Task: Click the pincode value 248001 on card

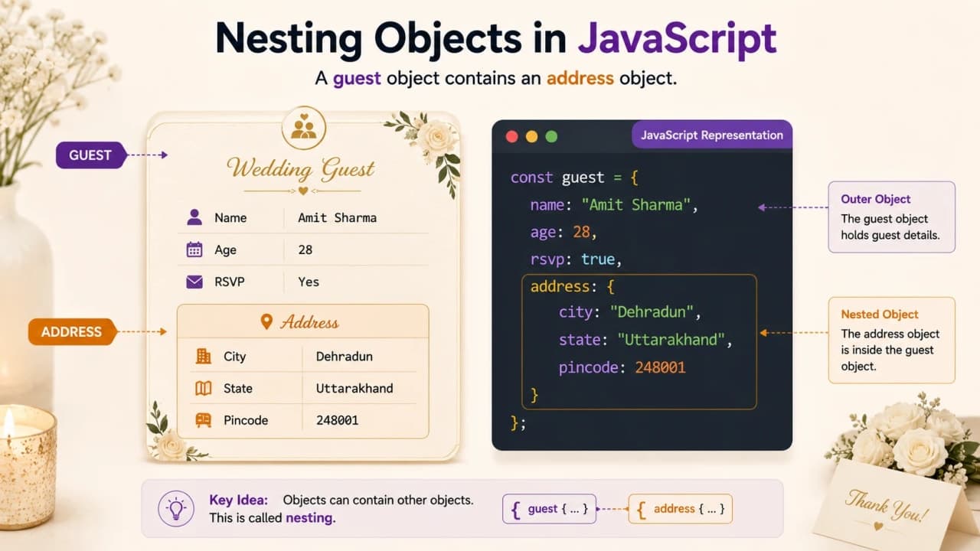Action: point(337,420)
